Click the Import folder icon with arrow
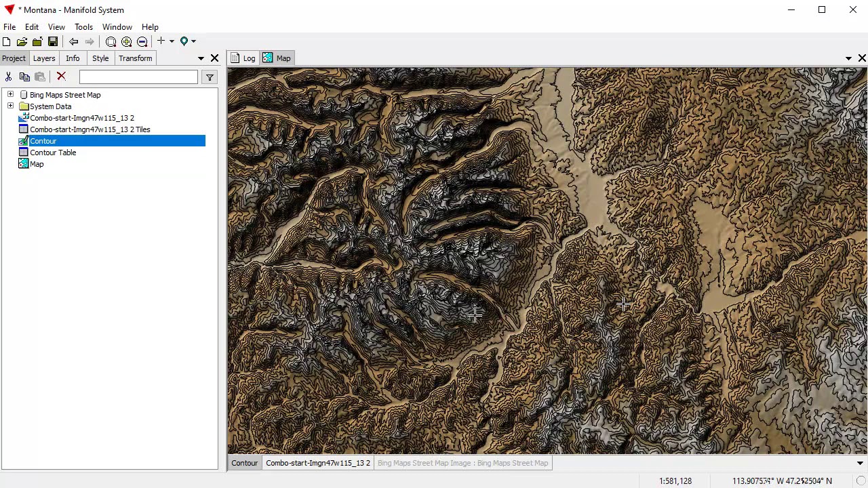This screenshot has height=488, width=868. point(37,41)
